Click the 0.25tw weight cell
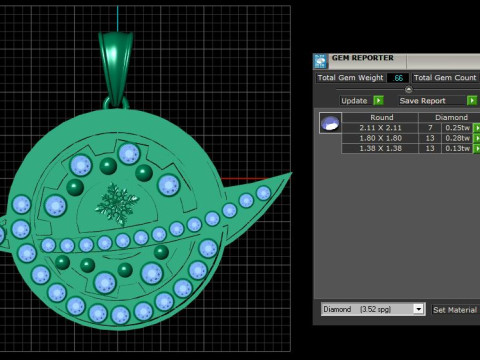480x360 pixels. pyautogui.click(x=457, y=128)
